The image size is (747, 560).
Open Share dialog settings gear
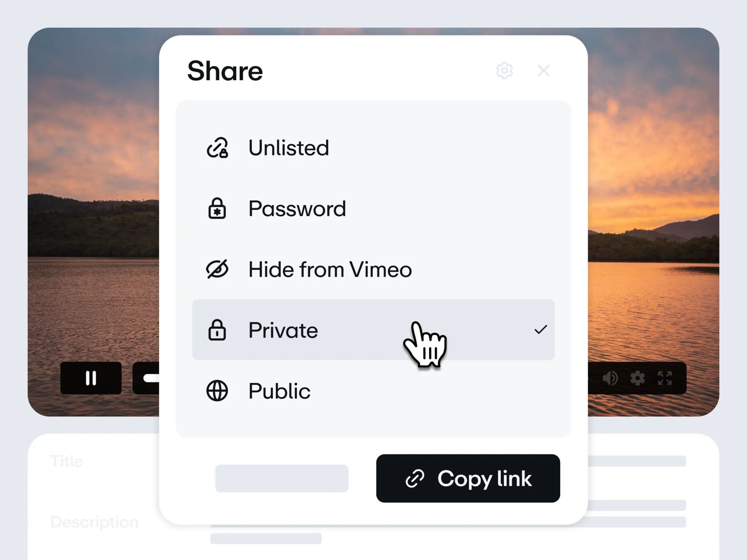505,71
